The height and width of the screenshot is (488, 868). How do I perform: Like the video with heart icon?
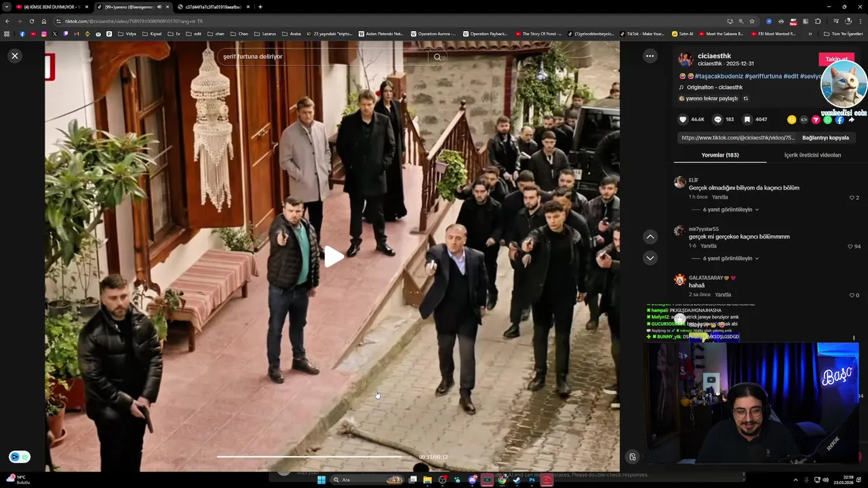pos(683,119)
